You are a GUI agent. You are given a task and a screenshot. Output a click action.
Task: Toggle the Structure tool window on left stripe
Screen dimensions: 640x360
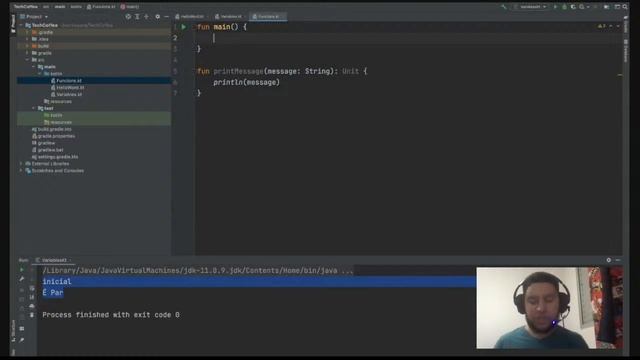point(13,331)
